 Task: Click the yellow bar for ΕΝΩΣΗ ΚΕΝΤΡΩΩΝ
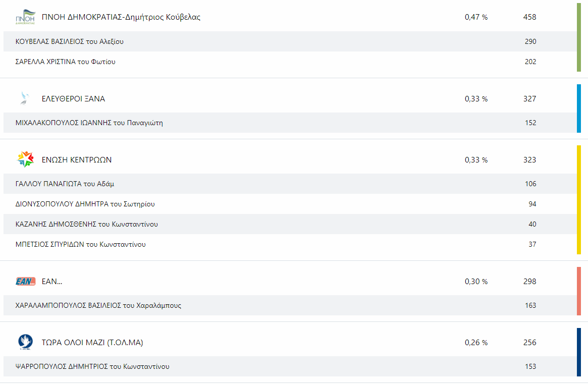pos(578,199)
